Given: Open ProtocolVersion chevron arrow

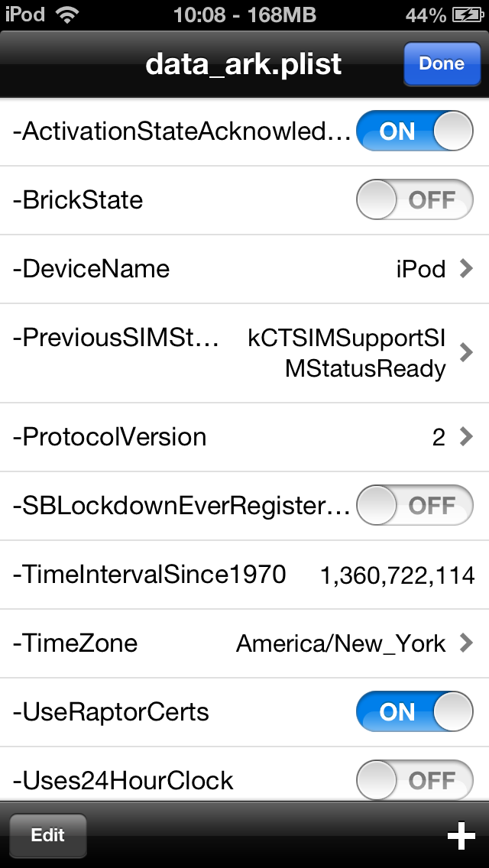Looking at the screenshot, I should tap(466, 437).
